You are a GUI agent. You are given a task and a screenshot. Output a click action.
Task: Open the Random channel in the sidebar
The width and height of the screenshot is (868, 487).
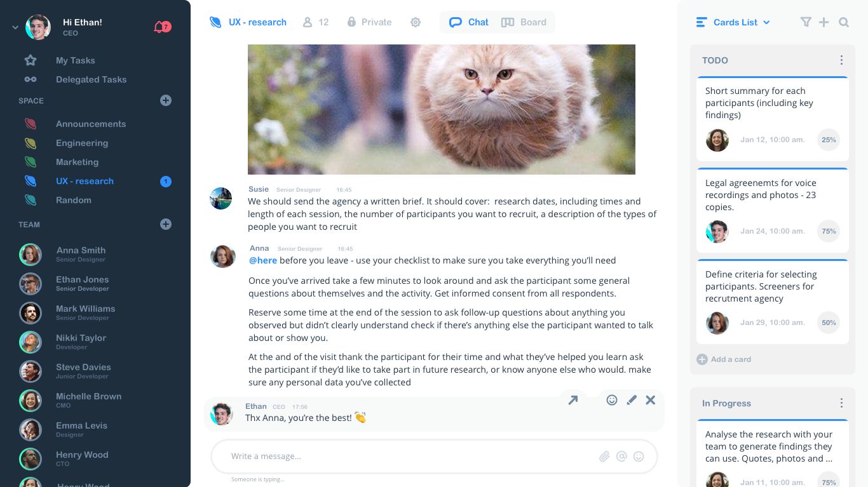73,200
